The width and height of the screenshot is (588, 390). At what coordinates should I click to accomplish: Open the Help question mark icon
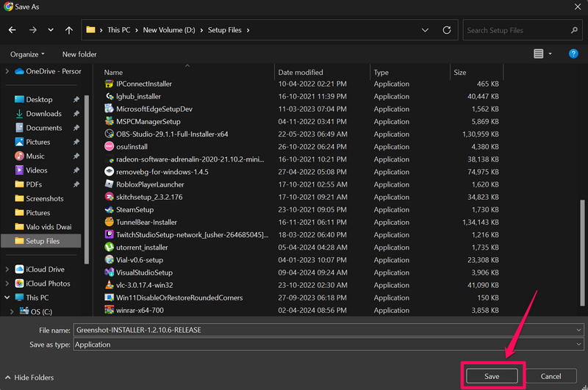coord(573,54)
